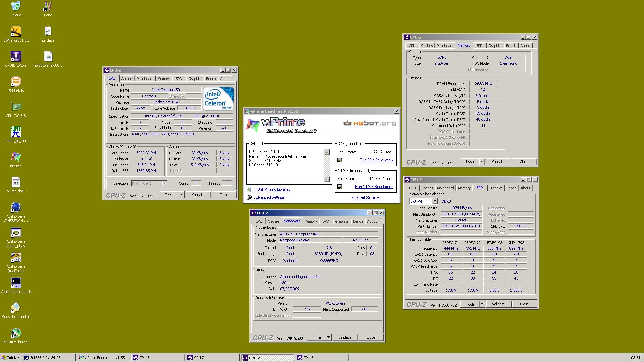Click CPU List scrollbar up arrow

(x=327, y=152)
